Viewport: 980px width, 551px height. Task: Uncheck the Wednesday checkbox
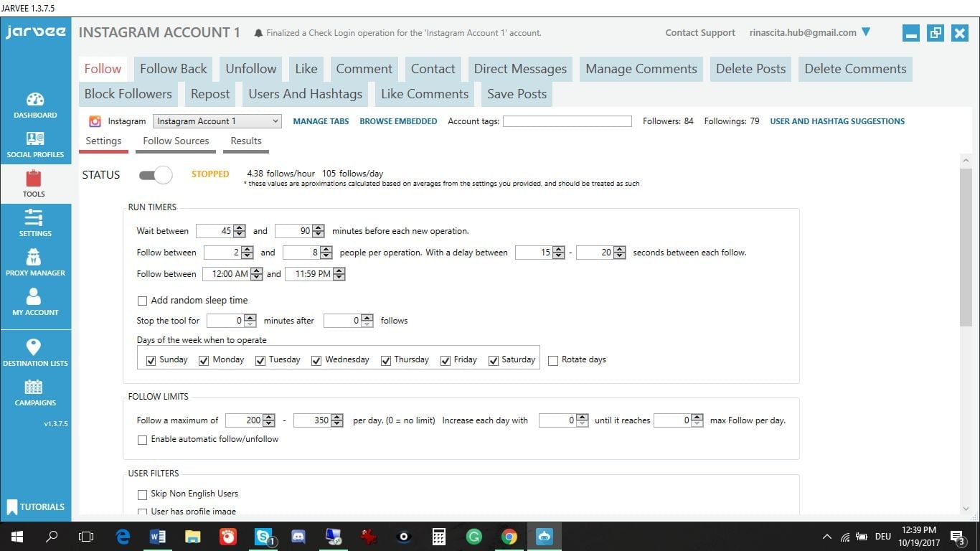(x=316, y=360)
